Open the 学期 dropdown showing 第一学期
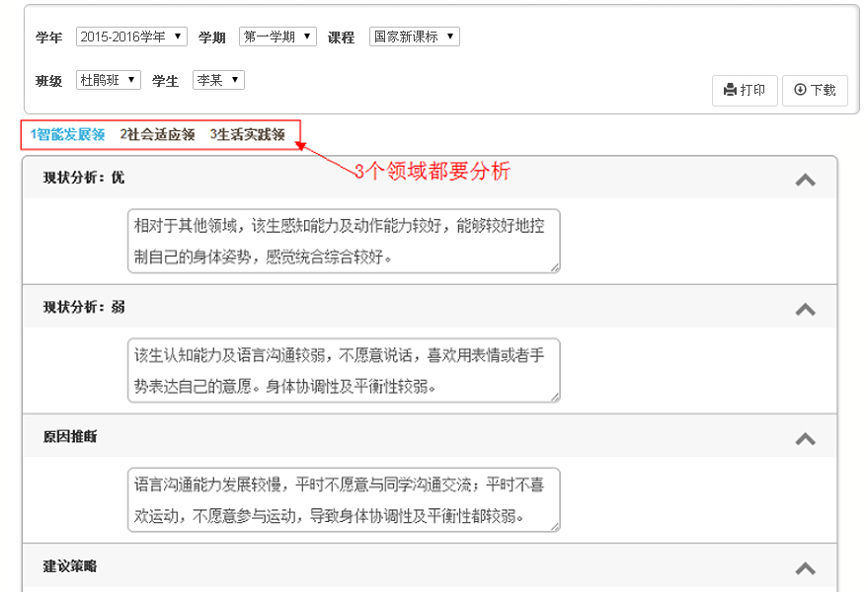Viewport: 868px width, 592px height. (x=277, y=36)
